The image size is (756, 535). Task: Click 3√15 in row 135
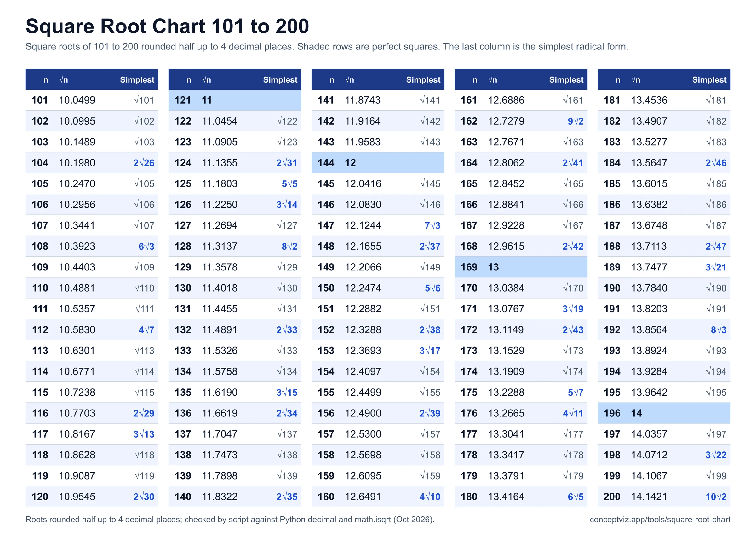click(287, 392)
